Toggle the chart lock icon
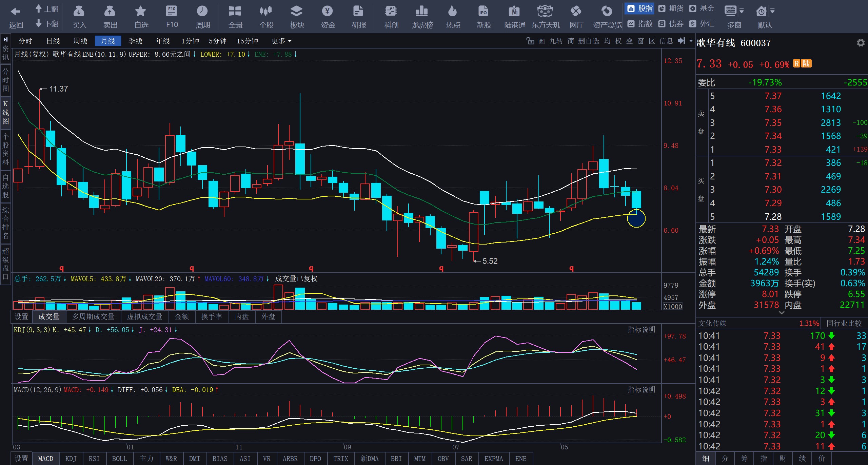This screenshot has height=465, width=868. (x=530, y=41)
